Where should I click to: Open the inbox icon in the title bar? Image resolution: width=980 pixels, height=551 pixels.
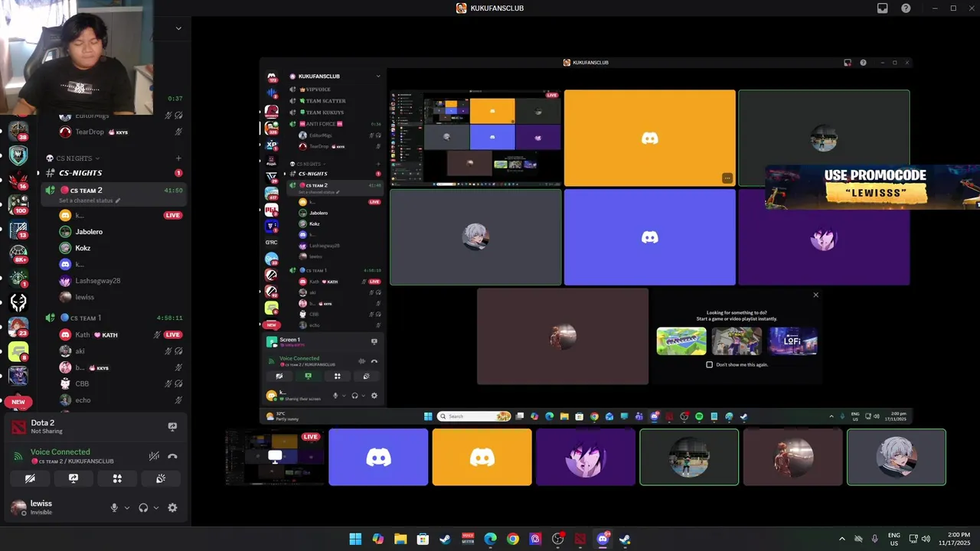coord(882,8)
